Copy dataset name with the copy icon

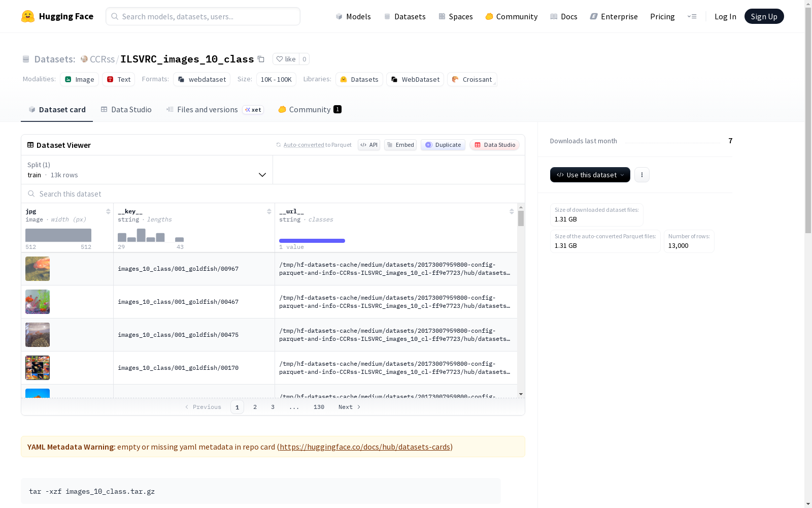tap(261, 59)
